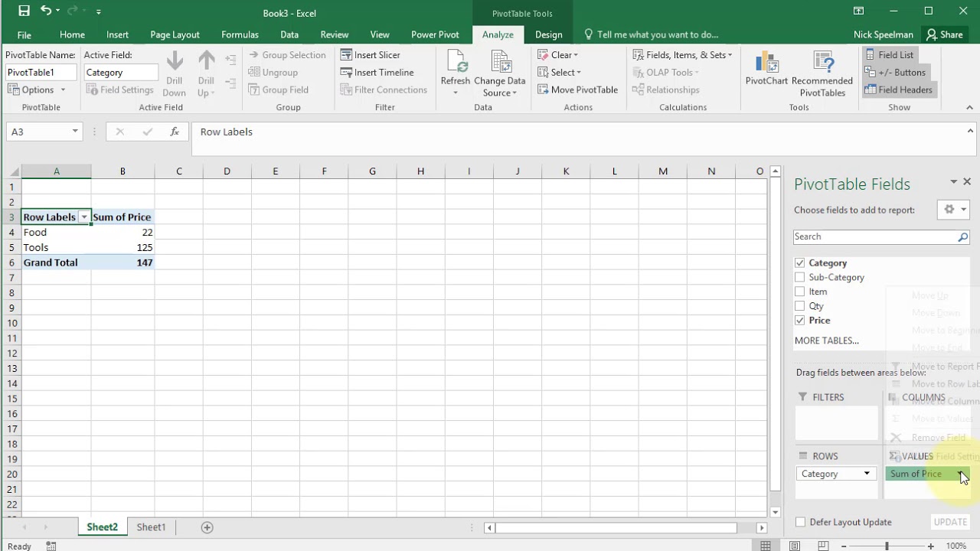Image resolution: width=980 pixels, height=551 pixels.
Task: Expand the Name Box dropdown
Action: coord(75,132)
